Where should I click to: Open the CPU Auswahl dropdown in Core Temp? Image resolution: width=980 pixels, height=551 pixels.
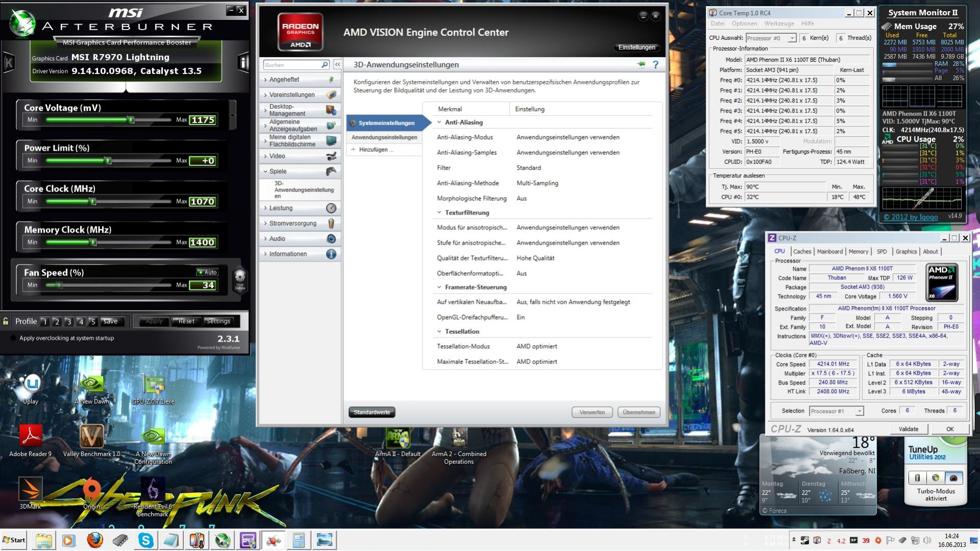click(792, 38)
